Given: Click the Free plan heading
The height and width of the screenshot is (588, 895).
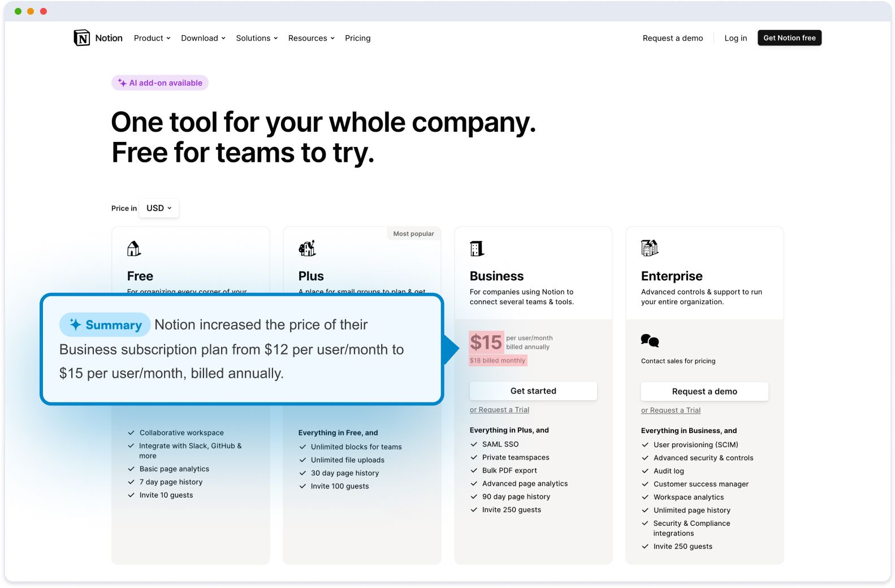Looking at the screenshot, I should pyautogui.click(x=140, y=276).
